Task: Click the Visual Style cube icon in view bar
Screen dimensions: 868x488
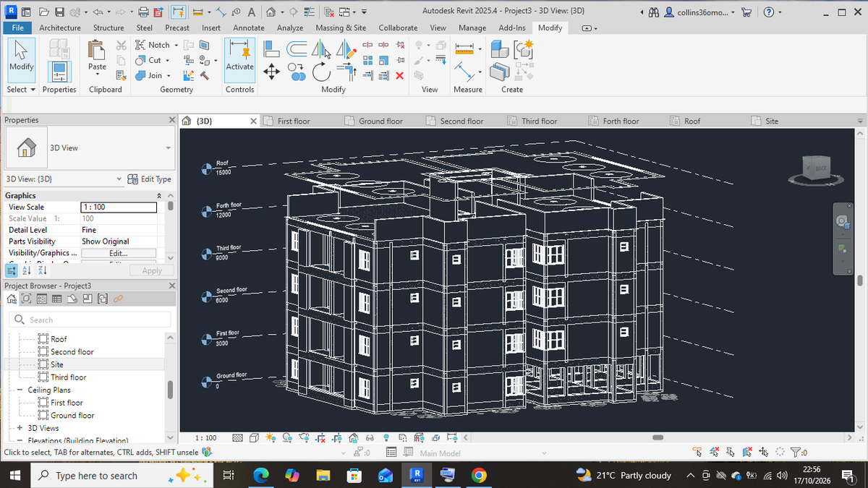Action: 253,437
